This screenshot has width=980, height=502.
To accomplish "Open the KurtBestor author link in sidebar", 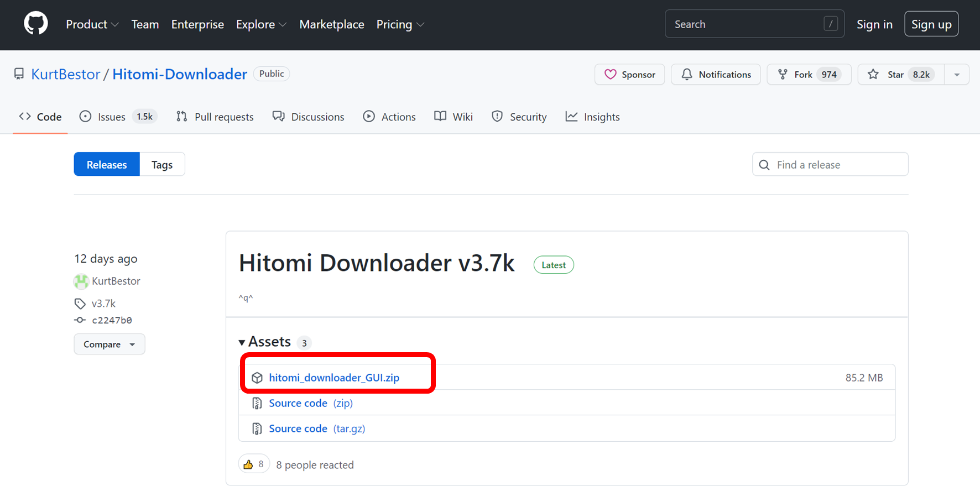I will (116, 281).
